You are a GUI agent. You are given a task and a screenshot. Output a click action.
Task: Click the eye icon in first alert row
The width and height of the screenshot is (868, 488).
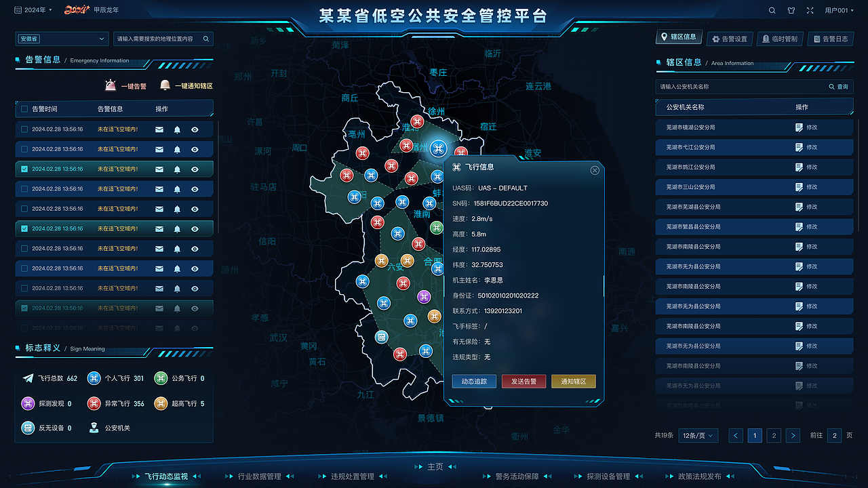pyautogui.click(x=195, y=129)
